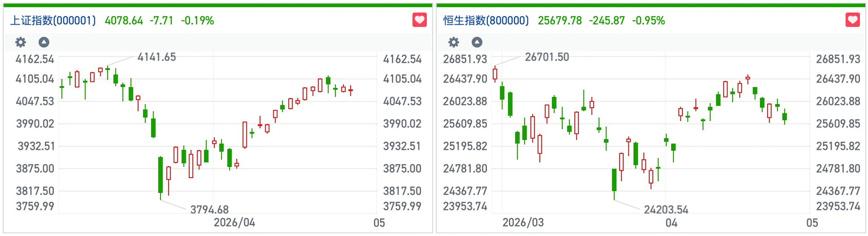868x236 pixels.
Task: Open settings gear for 恒生指数 chart
Action: pos(454,42)
